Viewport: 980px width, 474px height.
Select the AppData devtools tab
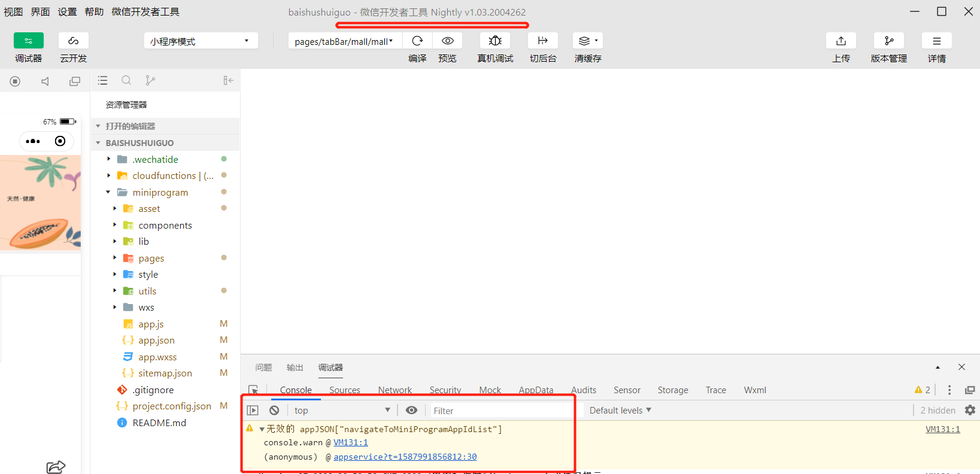click(536, 390)
